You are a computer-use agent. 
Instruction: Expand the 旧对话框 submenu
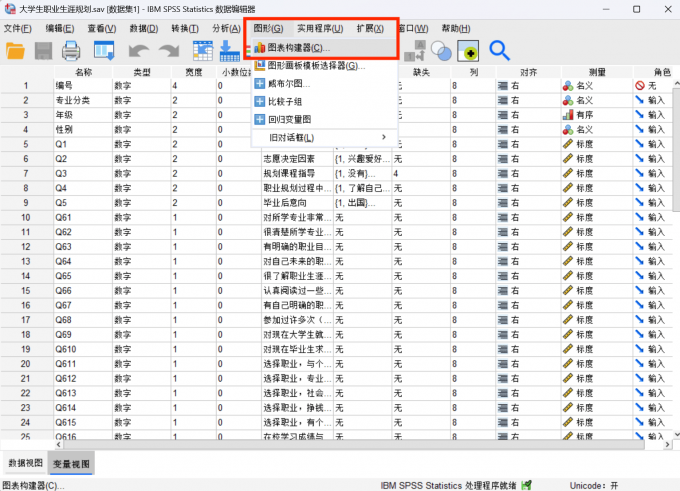pyautogui.click(x=324, y=137)
